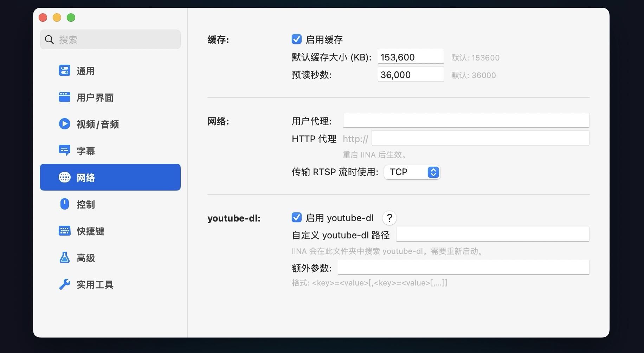Screen dimensions: 644x353
Task: Toggle the cache enable checkbox off
Action: tap(297, 39)
